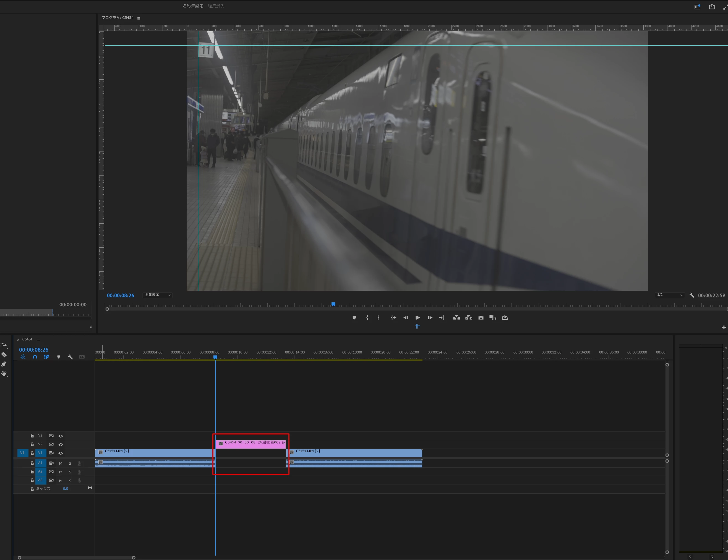Click the Mark In bracket icon
This screenshot has width=728, height=560.
(367, 318)
